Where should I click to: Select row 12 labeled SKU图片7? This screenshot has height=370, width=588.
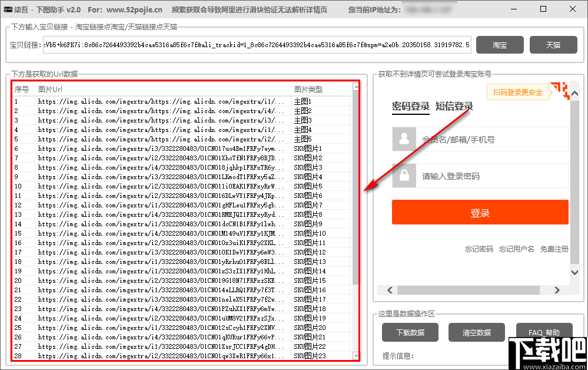pos(182,205)
